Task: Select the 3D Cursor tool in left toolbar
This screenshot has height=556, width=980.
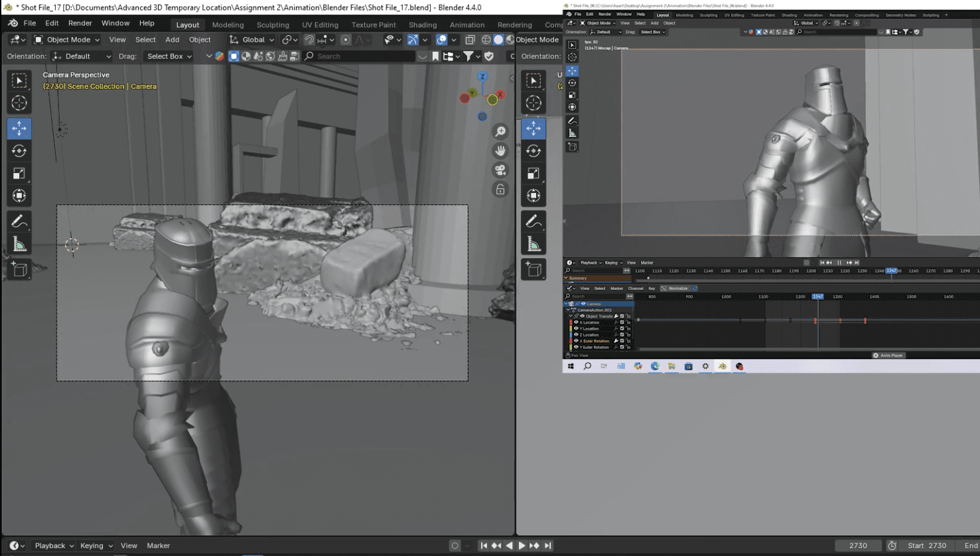Action: (x=19, y=103)
